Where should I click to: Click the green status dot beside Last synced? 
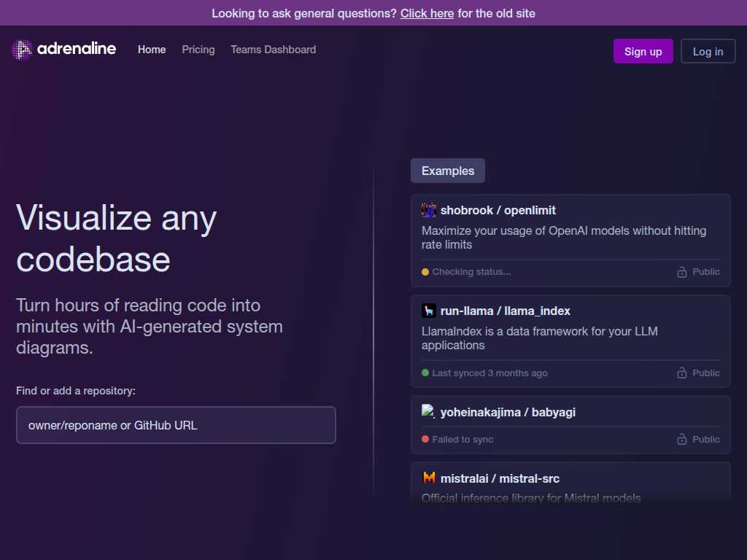pyautogui.click(x=425, y=373)
